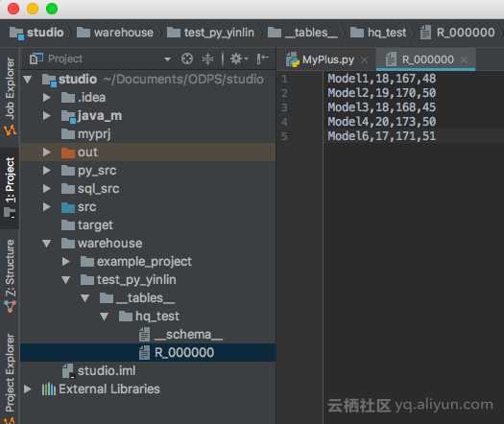Open the Project Explorer side tab
The height and width of the screenshot is (424, 504).
(x=10, y=377)
